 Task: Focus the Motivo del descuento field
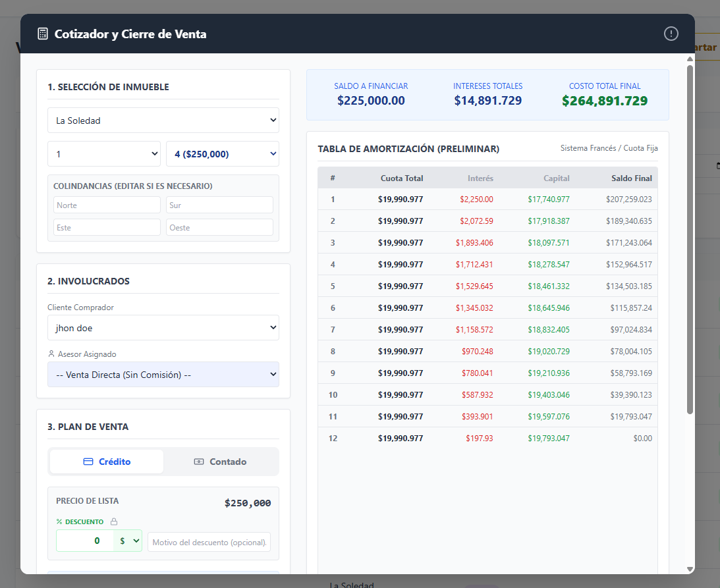point(209,542)
